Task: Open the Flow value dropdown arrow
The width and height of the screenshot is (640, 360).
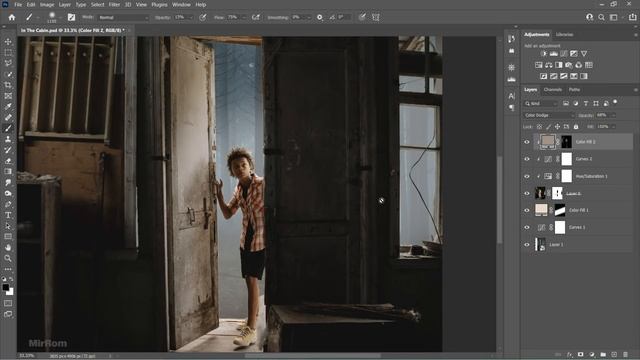Action: [x=244, y=18]
